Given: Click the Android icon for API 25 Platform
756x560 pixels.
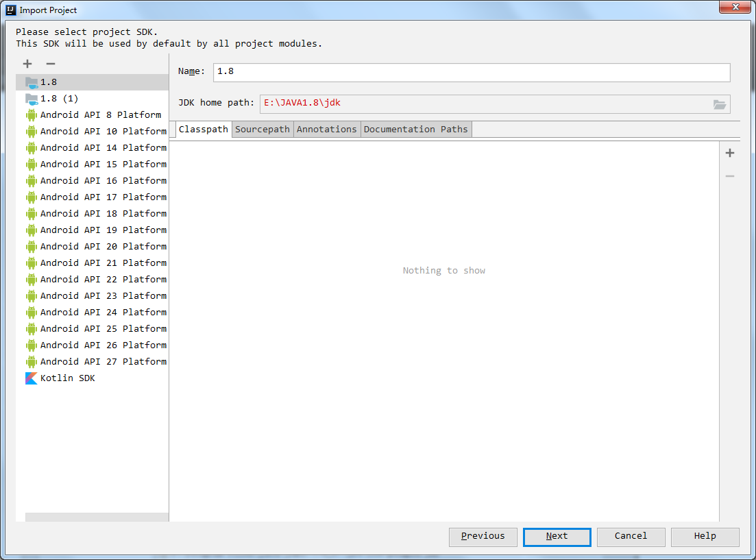Looking at the screenshot, I should 32,328.
